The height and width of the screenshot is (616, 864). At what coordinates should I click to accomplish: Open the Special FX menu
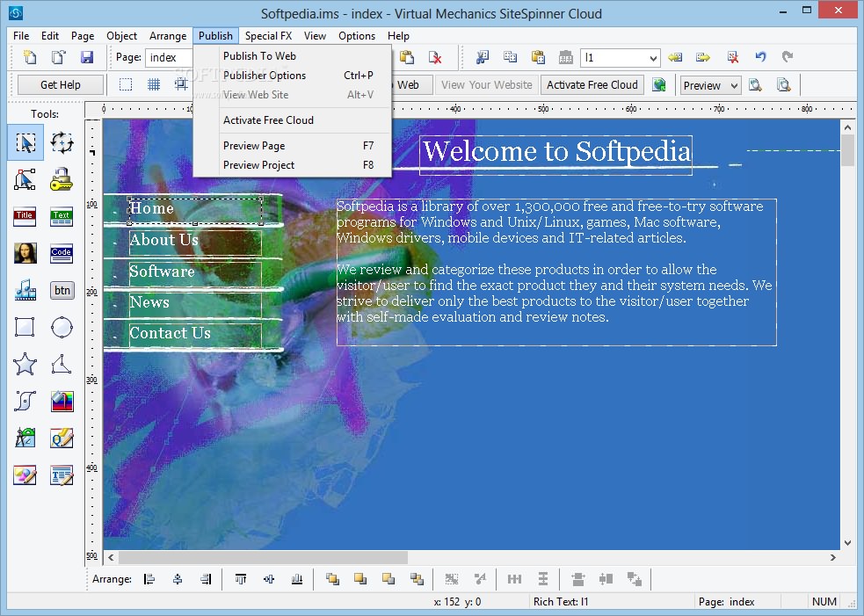268,36
